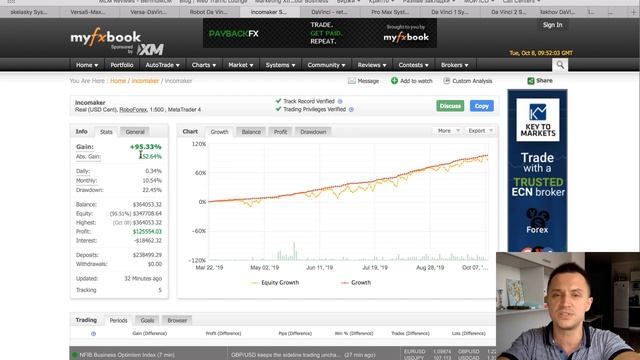Click the Custom Analysis icon
The width and height of the screenshot is (640, 360).
coord(447,81)
